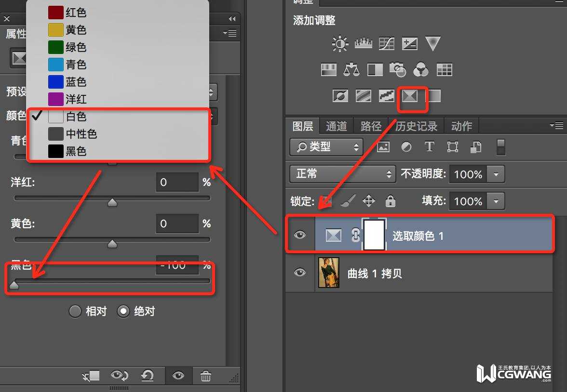Screen dimensions: 567x392
Task: Lock image pixels with brush icon
Action: point(348,201)
